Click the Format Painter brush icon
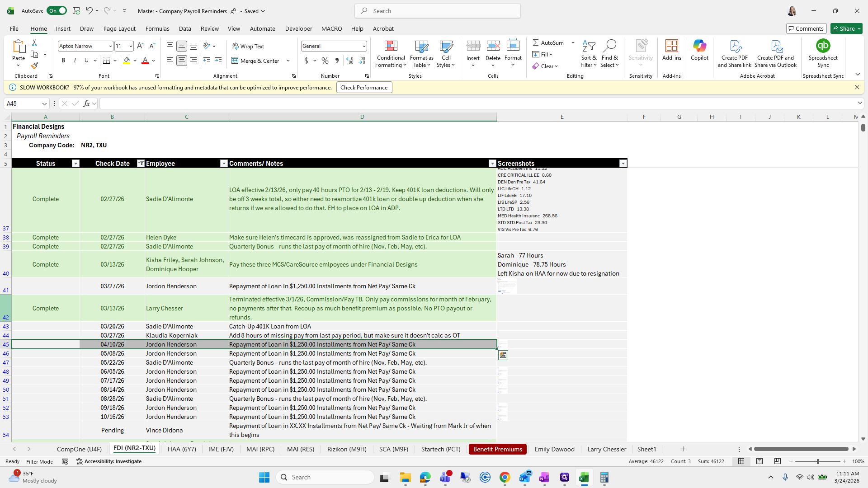Image resolution: width=868 pixels, height=488 pixels. 34,66
